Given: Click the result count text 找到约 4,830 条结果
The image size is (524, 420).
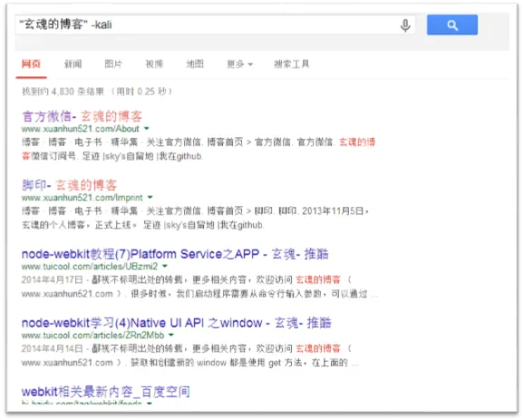Looking at the screenshot, I should (x=63, y=92).
